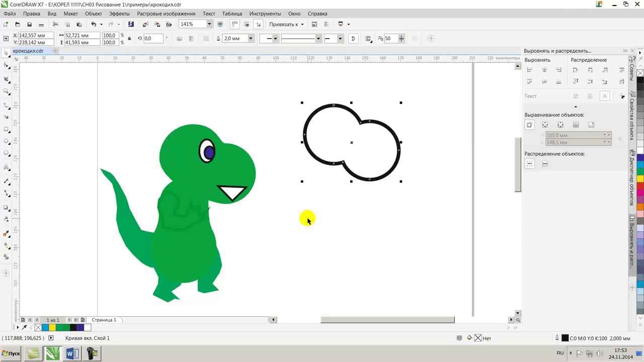644x362 pixels.
Task: Toggle distribute to extent of selection
Action: coord(529,164)
